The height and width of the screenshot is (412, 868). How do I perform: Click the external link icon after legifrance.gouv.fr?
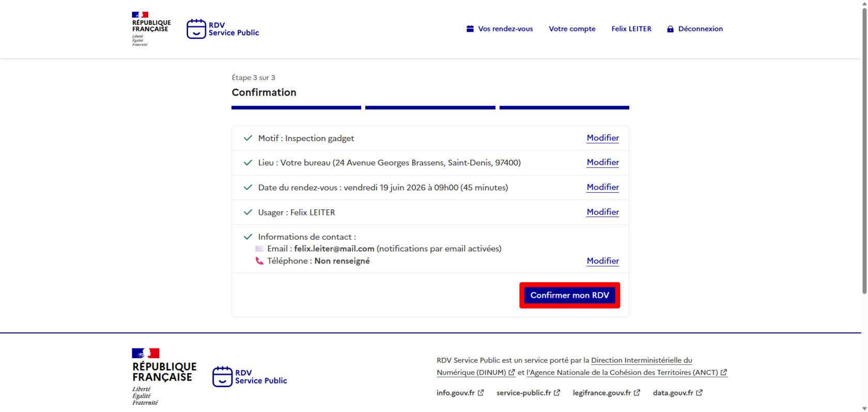point(637,393)
